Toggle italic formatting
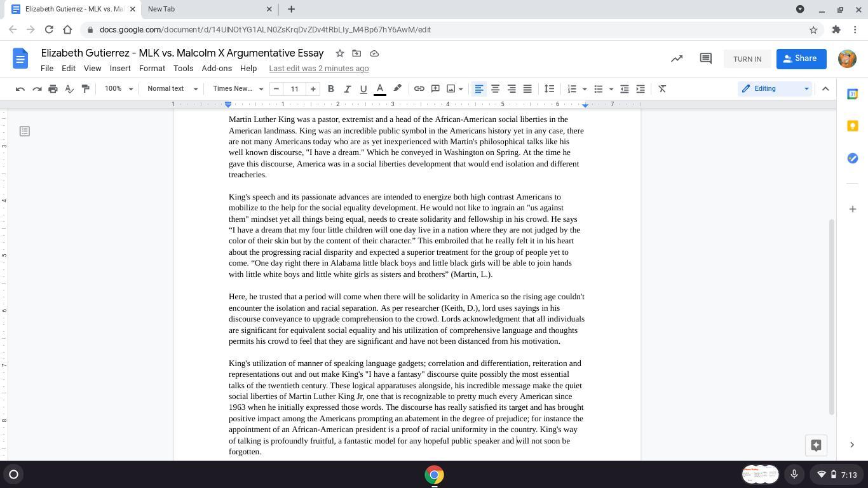This screenshot has width=868, height=488. 347,89
